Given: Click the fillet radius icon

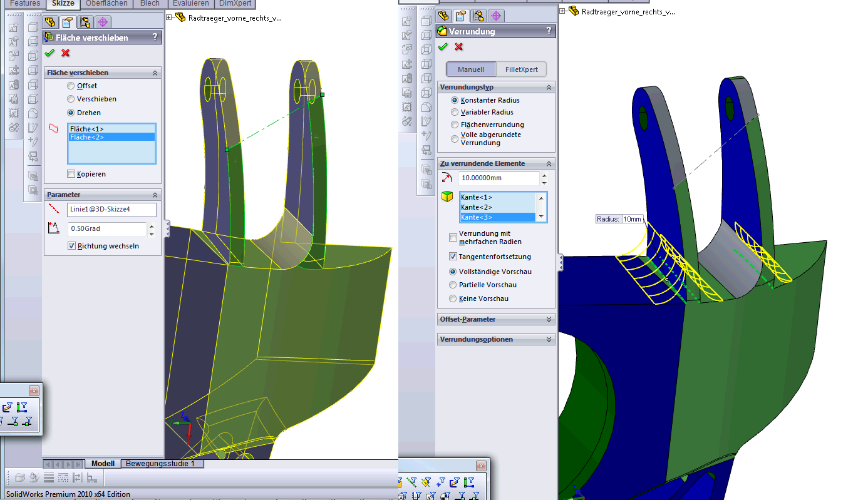Looking at the screenshot, I should click(447, 178).
